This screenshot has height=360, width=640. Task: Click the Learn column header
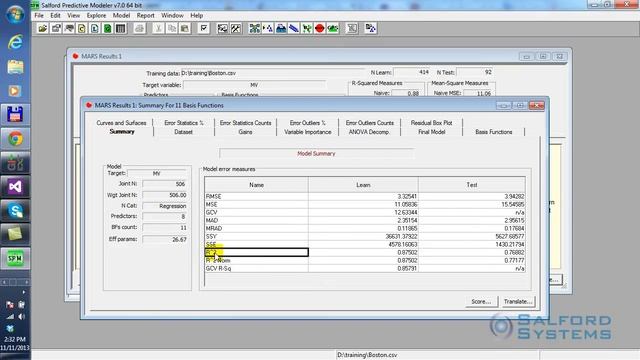pos(363,185)
